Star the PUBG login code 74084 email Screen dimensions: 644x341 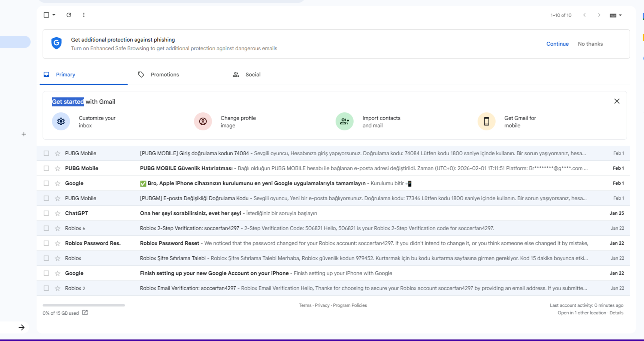click(58, 153)
